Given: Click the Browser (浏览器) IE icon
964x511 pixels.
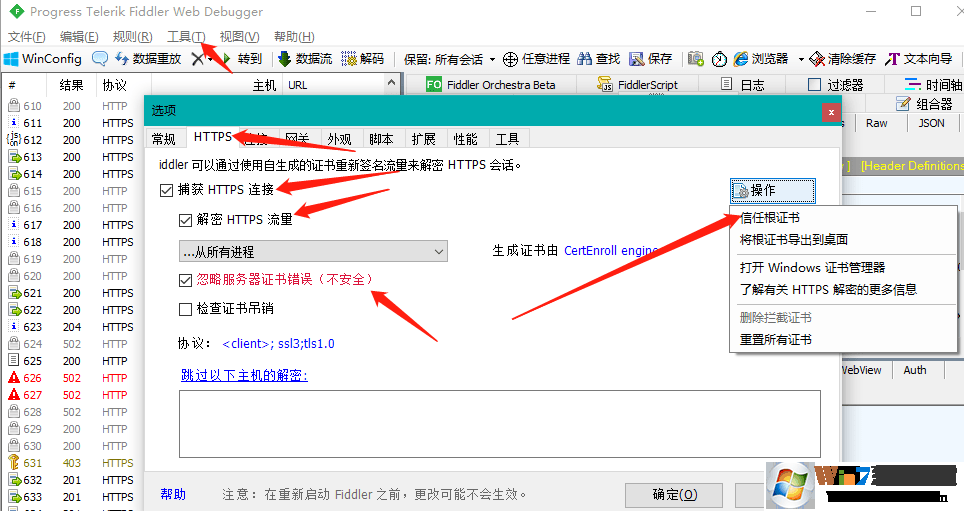Looking at the screenshot, I should 741,59.
